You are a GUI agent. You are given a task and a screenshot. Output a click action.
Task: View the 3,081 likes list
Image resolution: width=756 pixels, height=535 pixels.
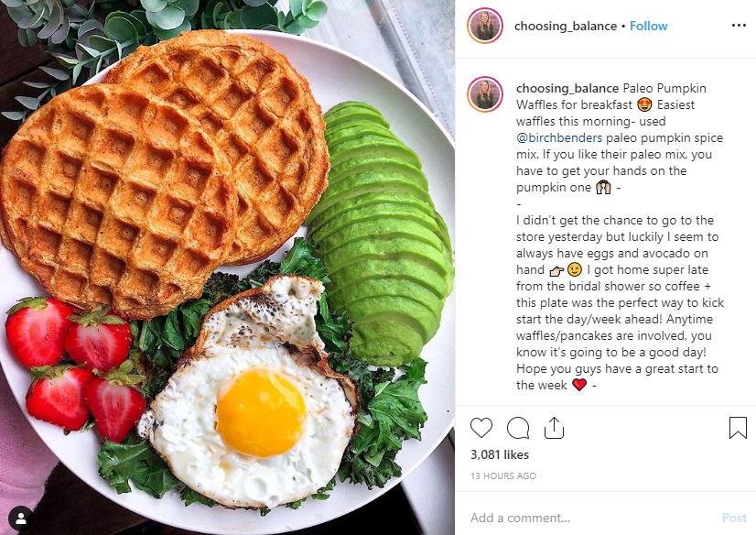point(500,455)
